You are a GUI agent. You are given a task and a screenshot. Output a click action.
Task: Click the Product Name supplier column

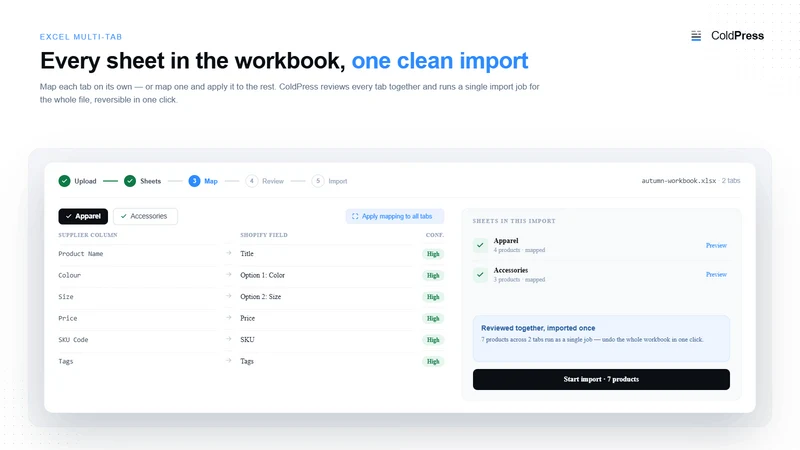(81, 254)
